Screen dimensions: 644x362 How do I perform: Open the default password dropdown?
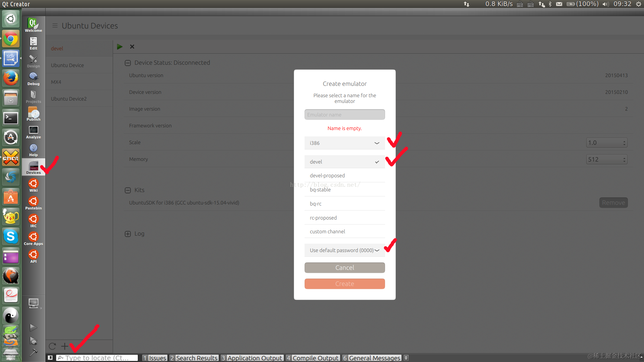click(344, 250)
